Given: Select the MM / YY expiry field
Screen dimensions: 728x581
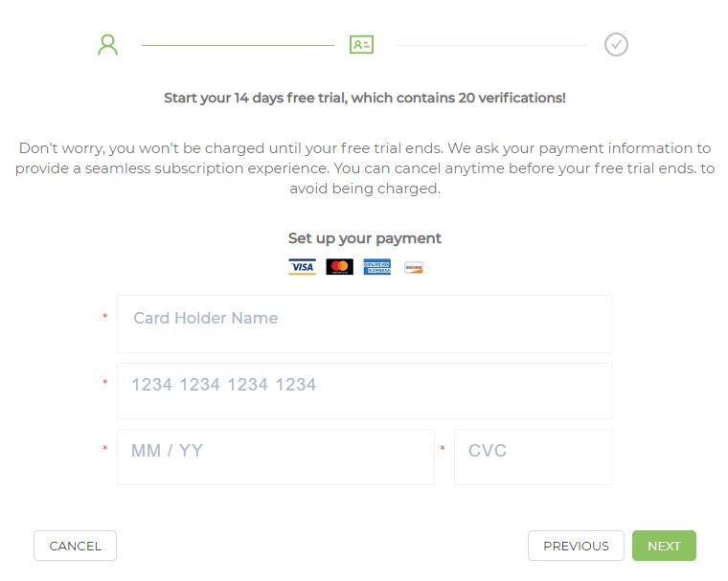Looking at the screenshot, I should pyautogui.click(x=276, y=457).
